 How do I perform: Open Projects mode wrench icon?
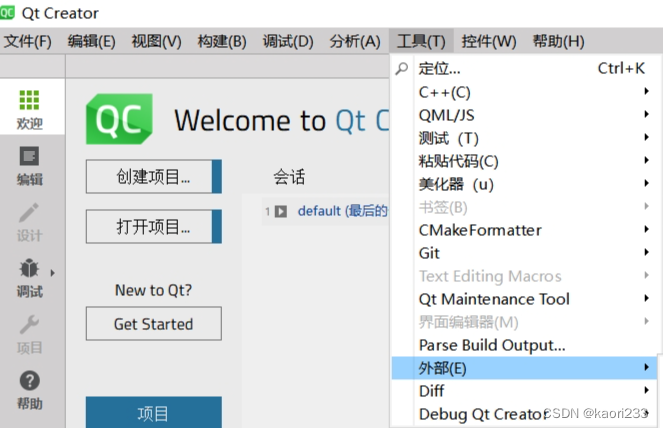tap(29, 324)
